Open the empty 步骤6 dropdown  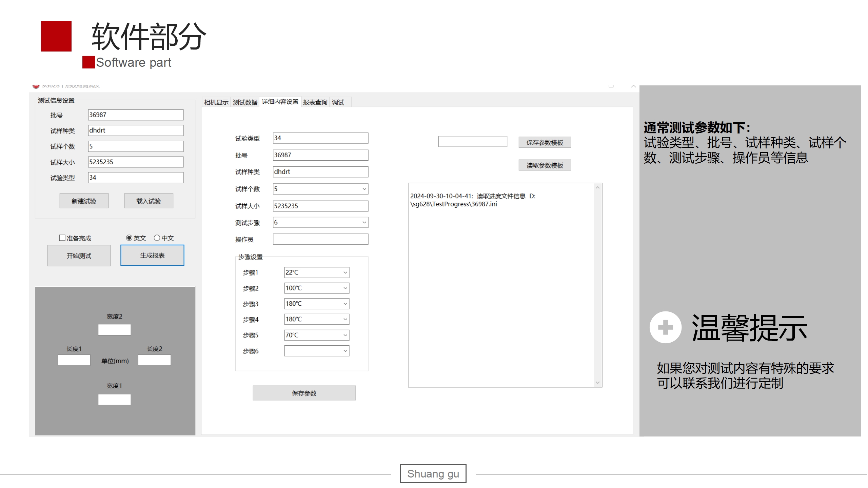(345, 351)
